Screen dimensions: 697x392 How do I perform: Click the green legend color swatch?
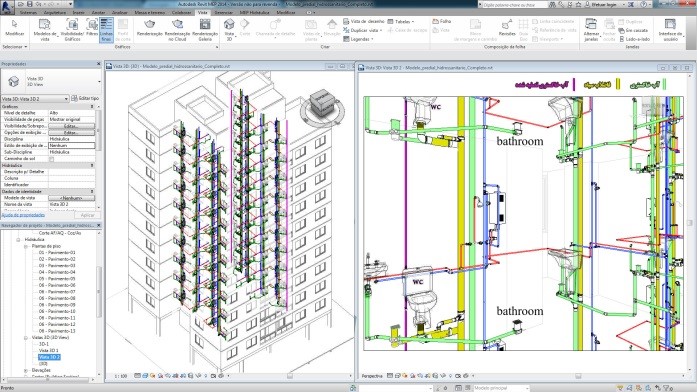point(665,84)
